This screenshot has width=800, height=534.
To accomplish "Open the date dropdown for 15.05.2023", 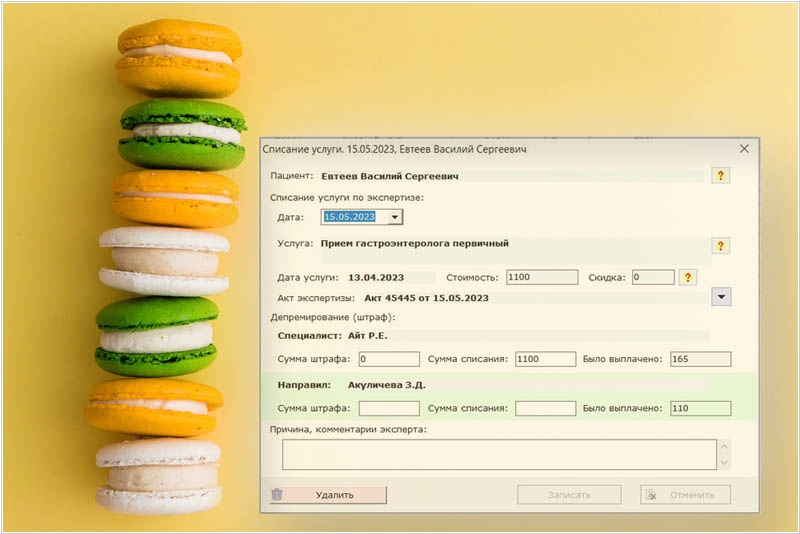I will (x=395, y=217).
